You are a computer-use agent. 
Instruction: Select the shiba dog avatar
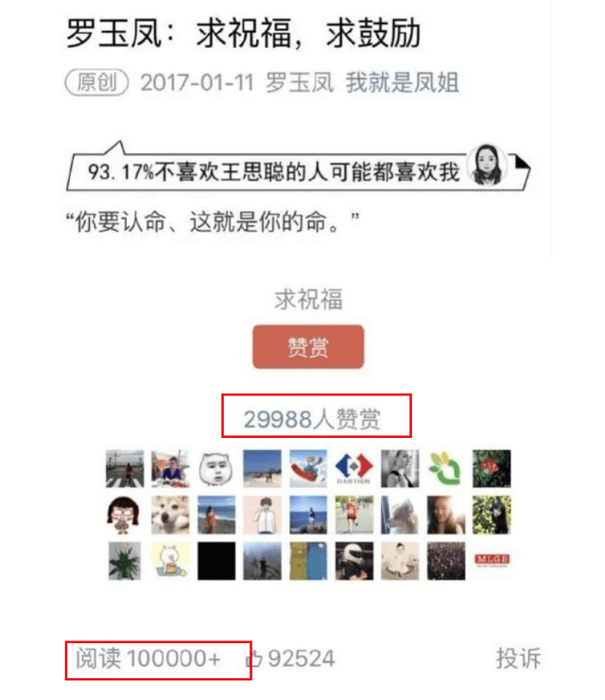170,515
